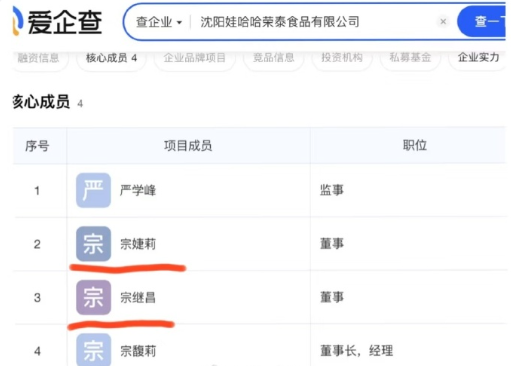Open member link 宗婕莉
The height and width of the screenshot is (366, 511).
pos(138,244)
